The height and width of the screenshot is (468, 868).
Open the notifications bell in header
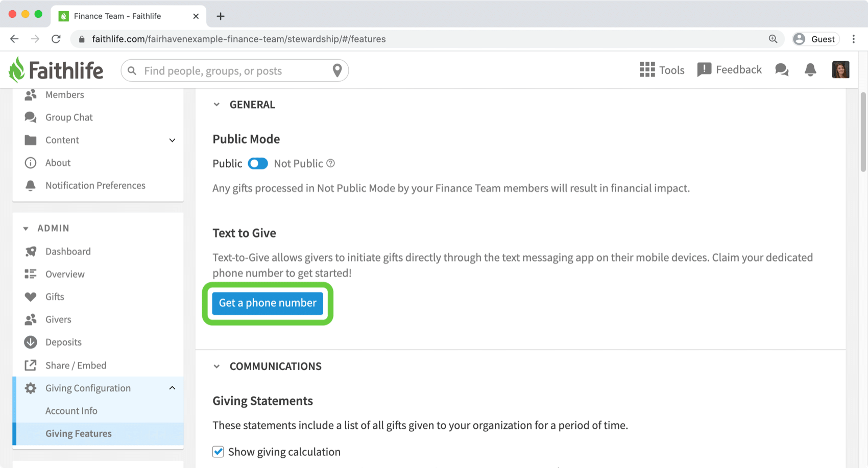point(810,70)
